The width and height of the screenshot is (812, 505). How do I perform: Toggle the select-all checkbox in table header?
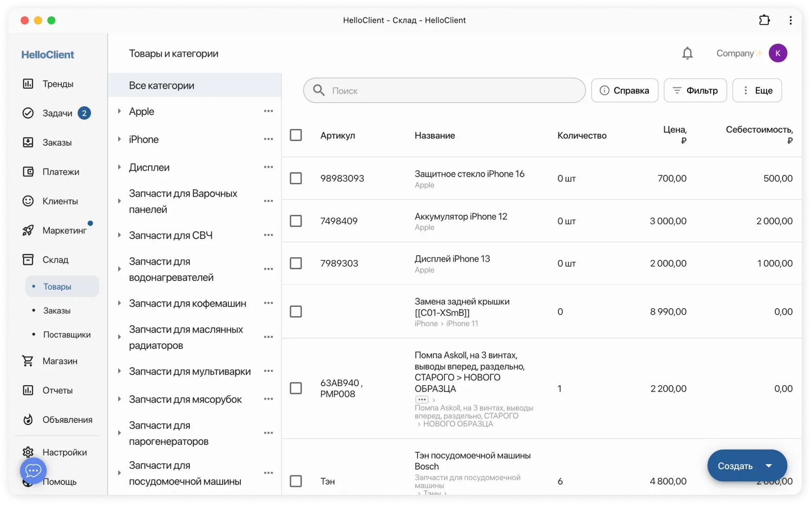[296, 135]
